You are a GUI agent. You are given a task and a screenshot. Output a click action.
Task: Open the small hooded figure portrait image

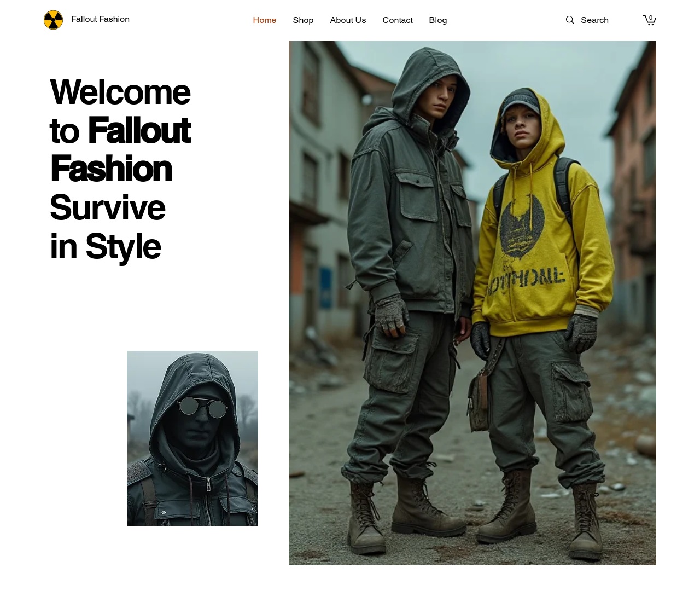[192, 438]
